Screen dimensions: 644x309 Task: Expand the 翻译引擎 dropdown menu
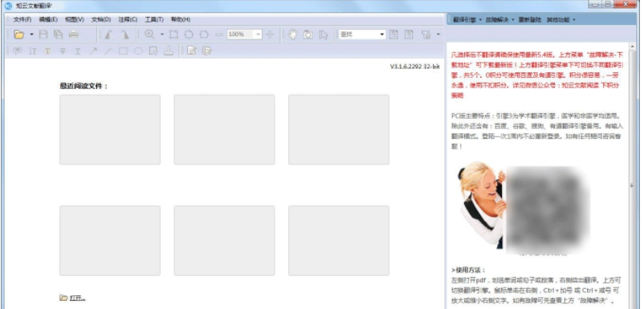click(467, 20)
